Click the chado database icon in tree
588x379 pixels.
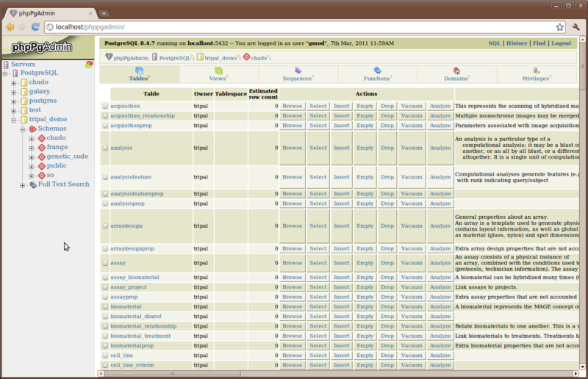pos(24,82)
